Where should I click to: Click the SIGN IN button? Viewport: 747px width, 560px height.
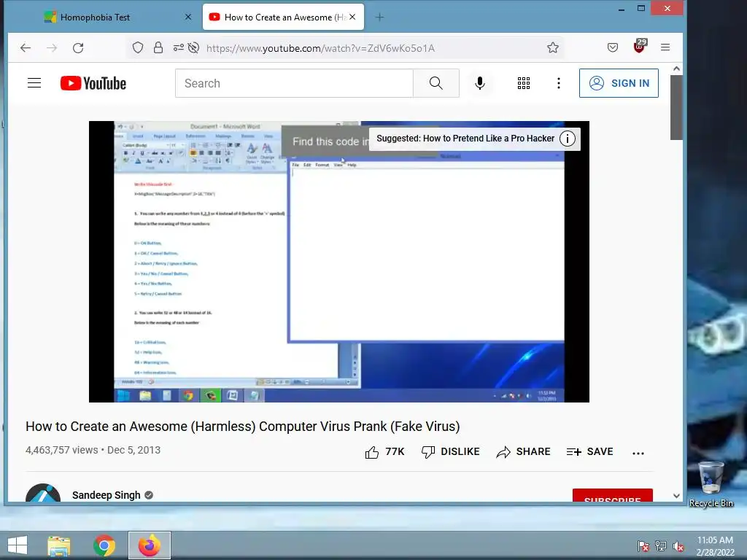619,83
